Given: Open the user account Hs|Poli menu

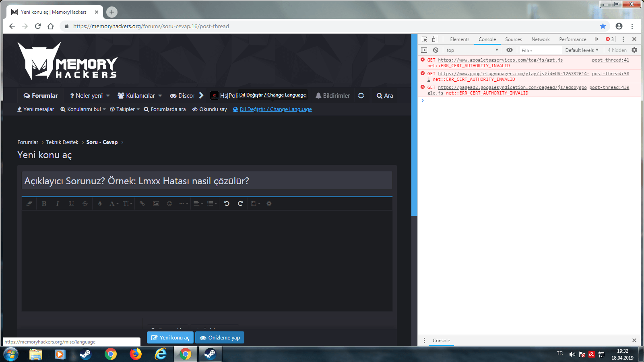Looking at the screenshot, I should click(224, 96).
